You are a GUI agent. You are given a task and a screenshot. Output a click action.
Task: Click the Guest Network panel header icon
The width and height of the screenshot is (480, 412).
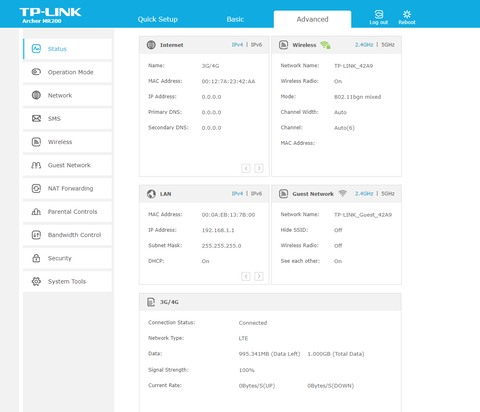(284, 194)
